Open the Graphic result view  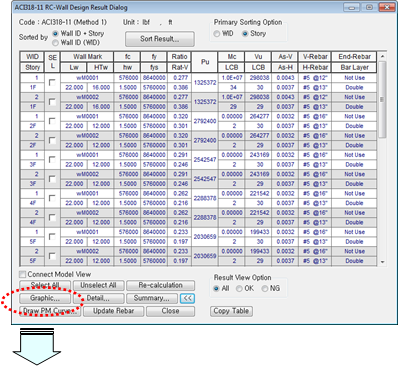click(x=45, y=298)
